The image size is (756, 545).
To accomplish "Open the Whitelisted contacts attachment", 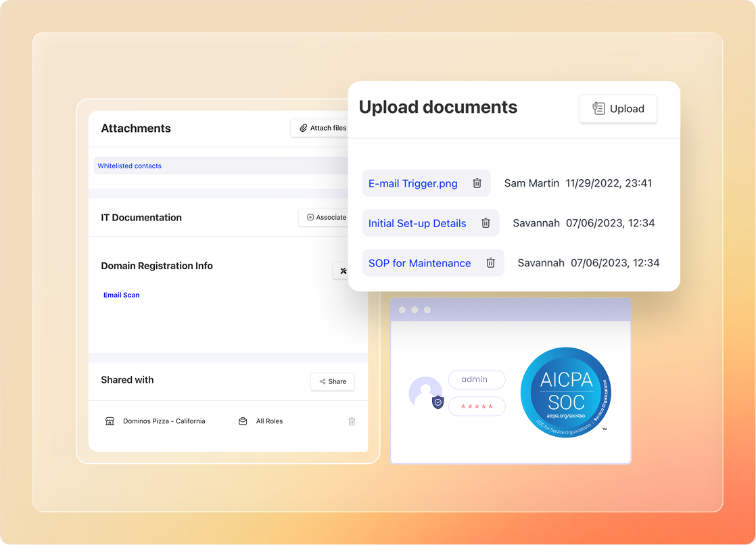I will coord(129,166).
